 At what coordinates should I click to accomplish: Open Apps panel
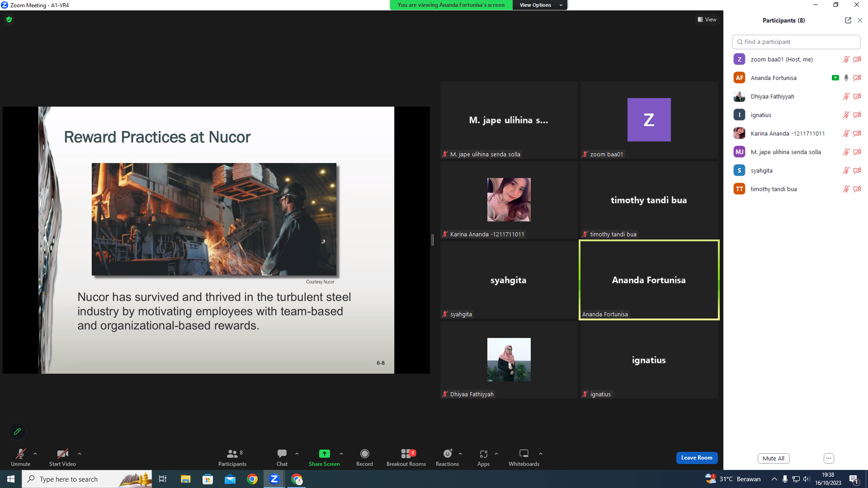coord(483,457)
